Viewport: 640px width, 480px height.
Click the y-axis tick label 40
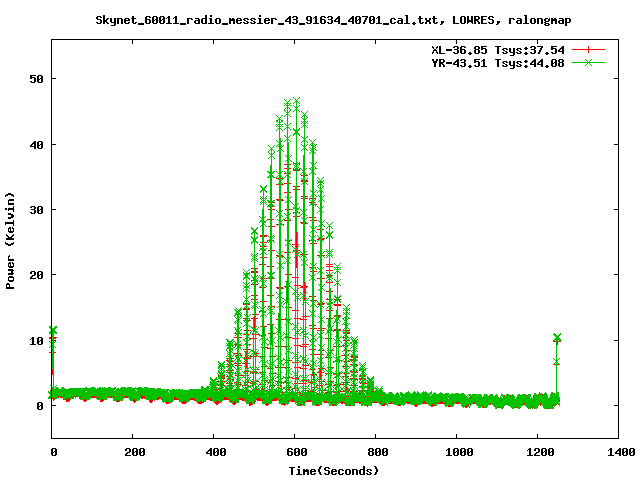36,145
